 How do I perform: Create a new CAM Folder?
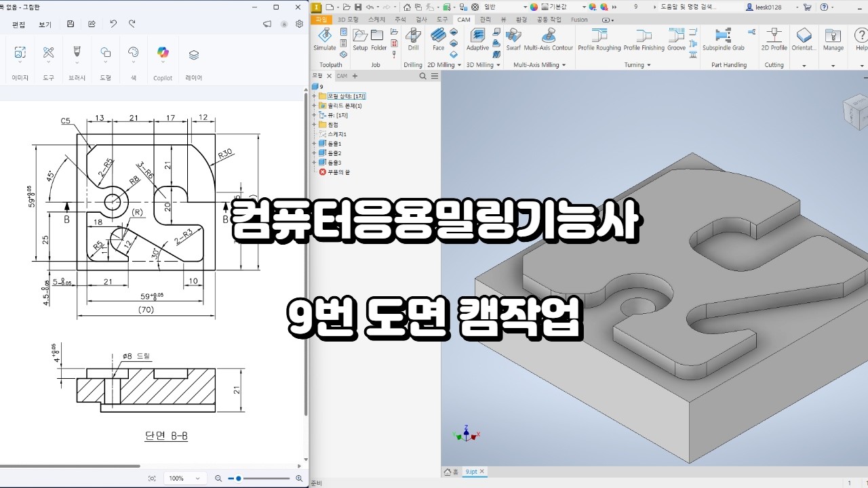pos(378,39)
